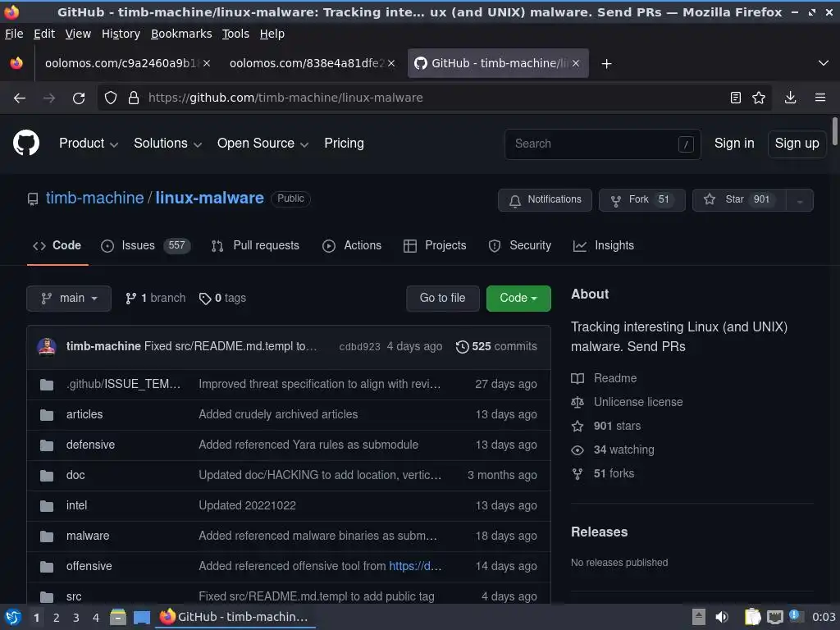Open the file manager taskbar icon
840x630 pixels.
[118, 617]
